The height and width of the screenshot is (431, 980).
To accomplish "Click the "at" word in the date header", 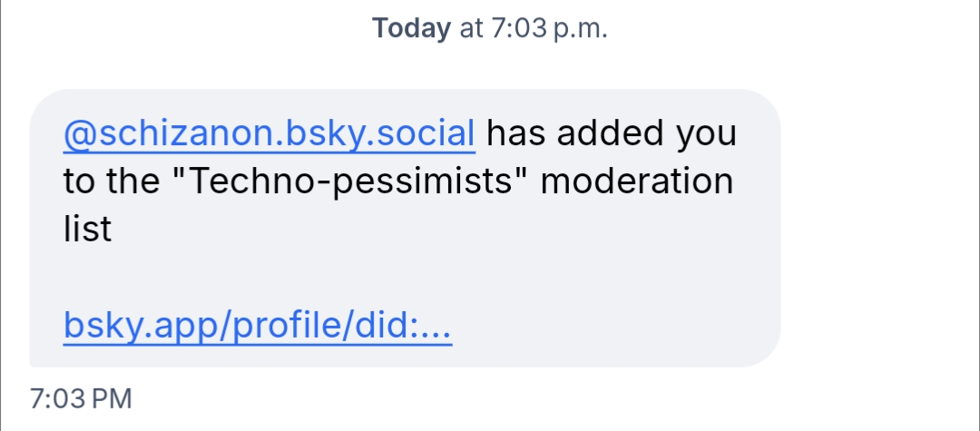I will coord(472,28).
